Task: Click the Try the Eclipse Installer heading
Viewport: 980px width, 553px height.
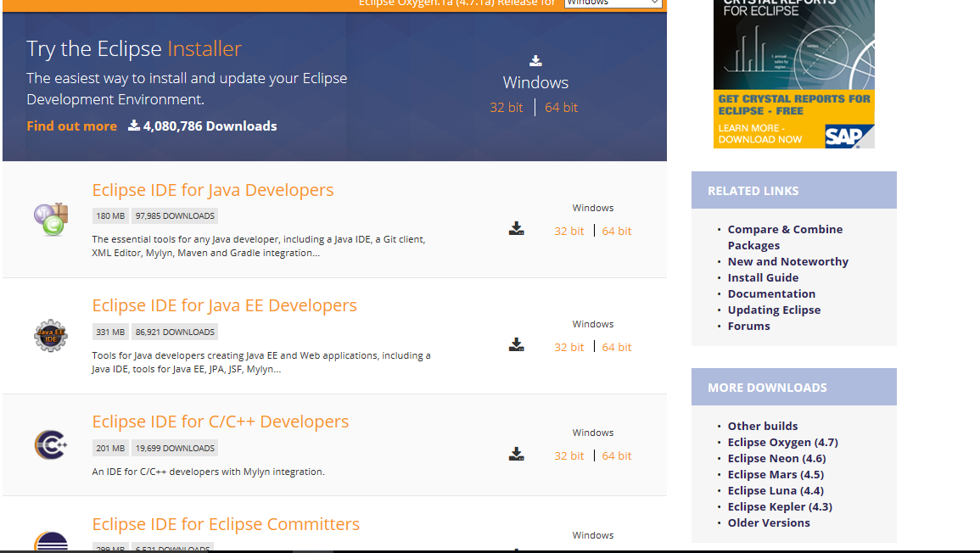Action: [134, 48]
